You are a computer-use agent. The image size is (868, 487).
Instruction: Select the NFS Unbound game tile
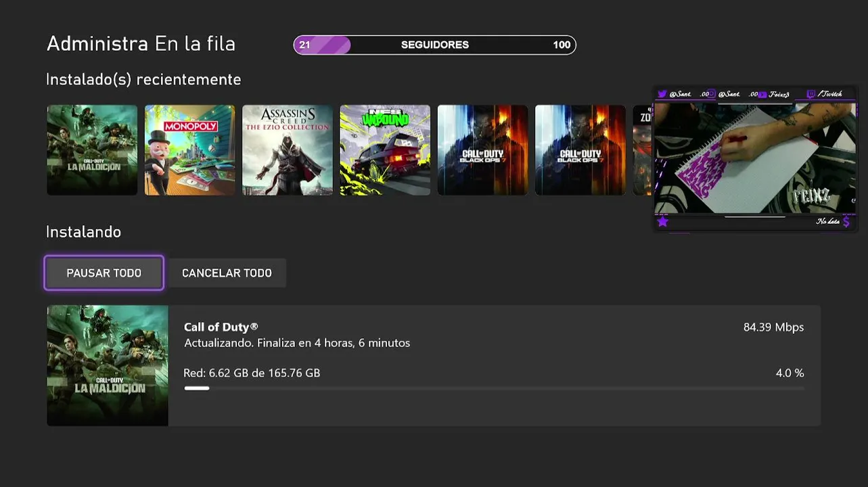click(385, 149)
